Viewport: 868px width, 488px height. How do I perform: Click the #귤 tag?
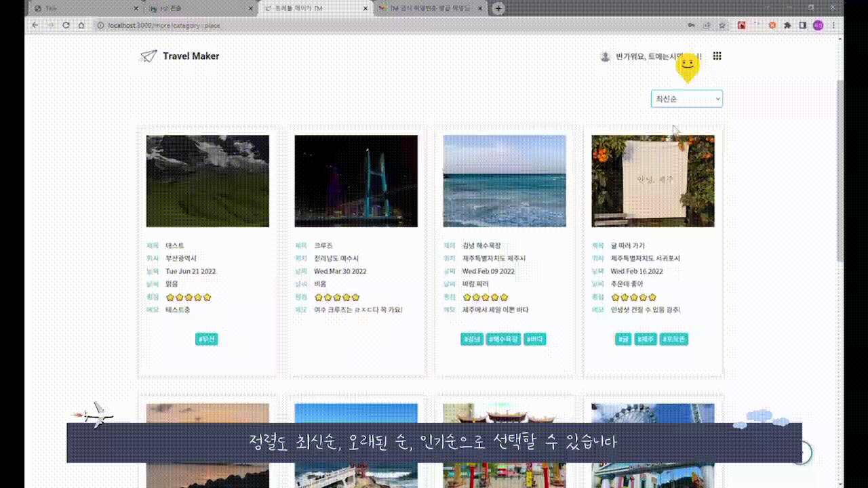pos(623,339)
